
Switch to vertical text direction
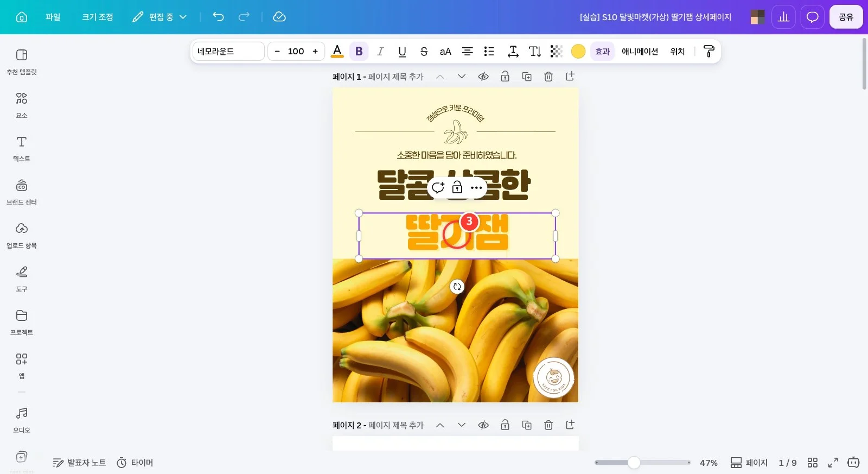click(x=535, y=51)
